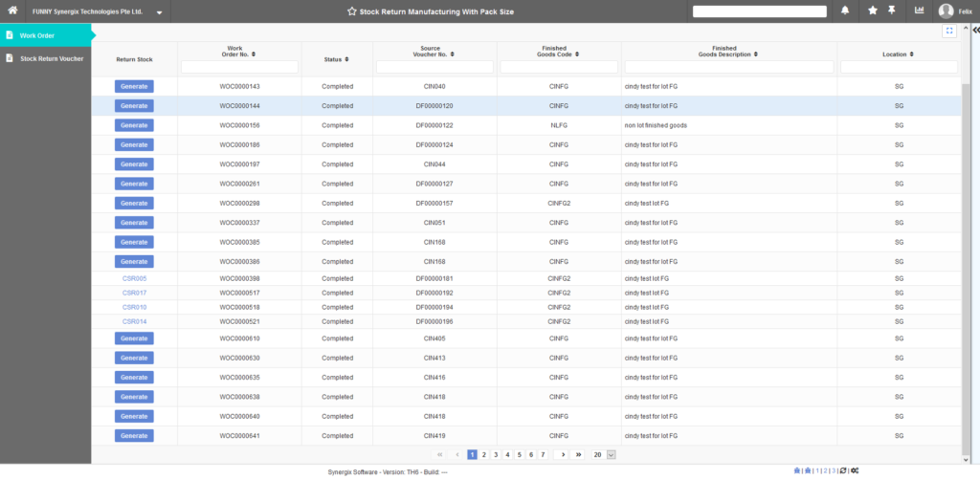Collapse right panel double-chevron icon
The height and width of the screenshot is (480, 980).
coord(976,30)
